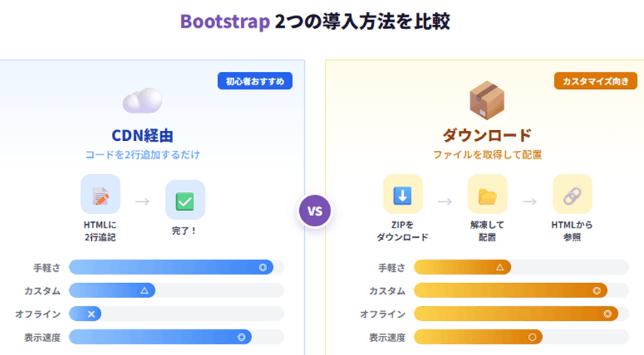This screenshot has width=644, height=355.
Task: Click the CDN 表示速度 blue bar
Action: pyautogui.click(x=160, y=337)
